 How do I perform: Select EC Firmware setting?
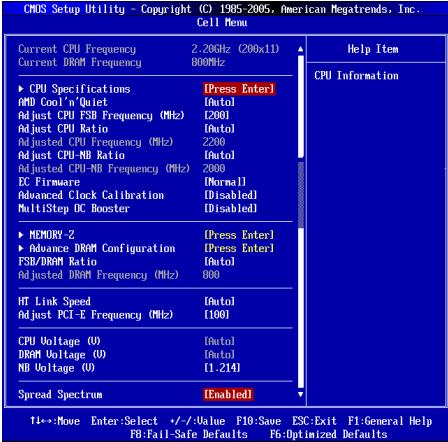coord(49,182)
